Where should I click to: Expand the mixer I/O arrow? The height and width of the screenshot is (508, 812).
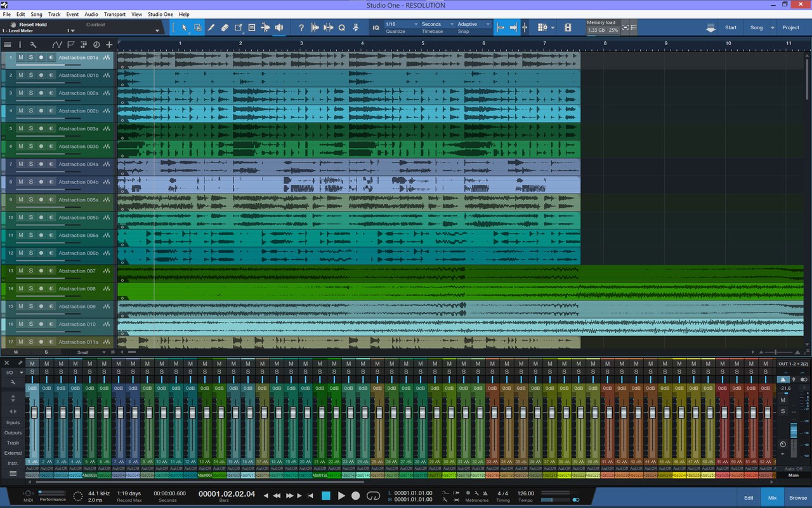21,372
